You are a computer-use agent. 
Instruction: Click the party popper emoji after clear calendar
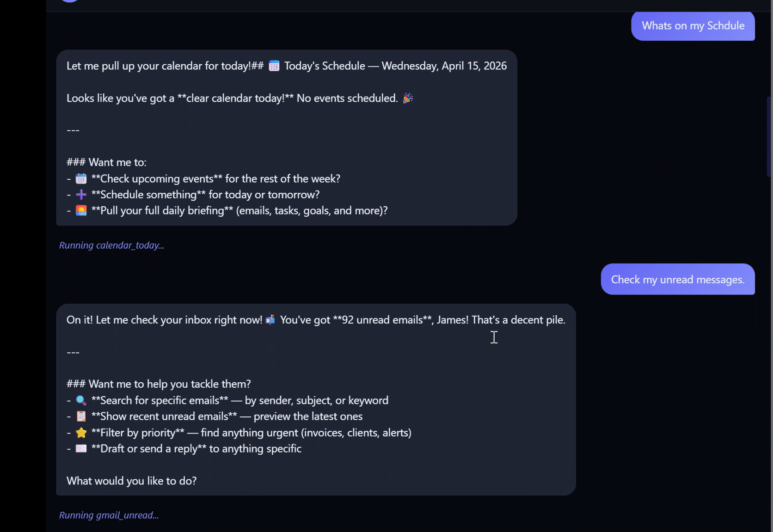407,98
